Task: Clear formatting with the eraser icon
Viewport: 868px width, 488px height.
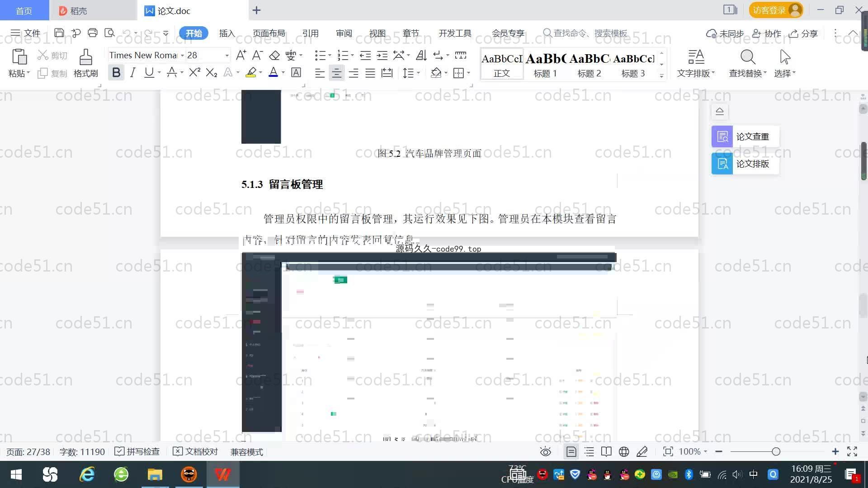Action: click(274, 55)
